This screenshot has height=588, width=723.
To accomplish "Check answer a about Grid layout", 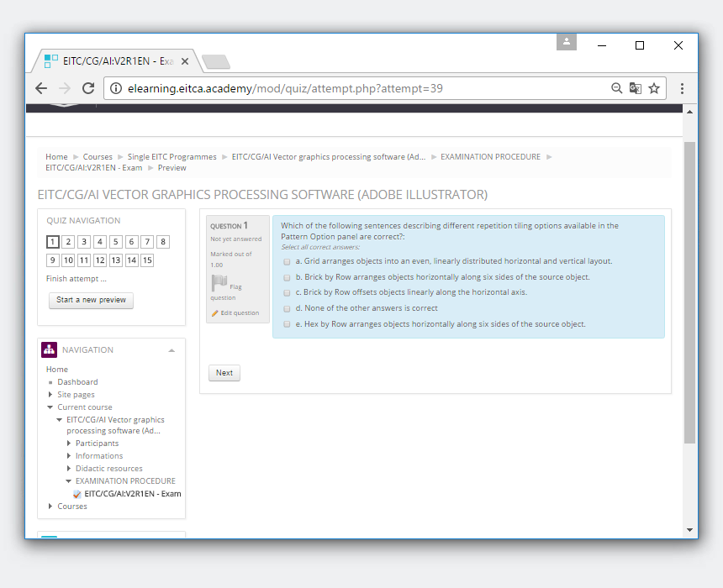I will 287,261.
